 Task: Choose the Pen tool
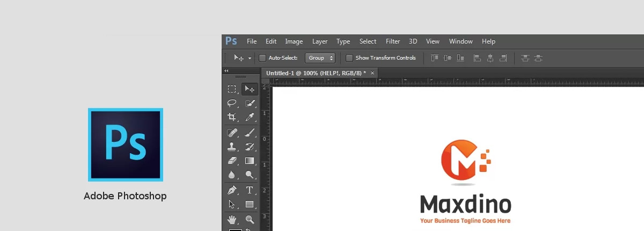coord(232,190)
